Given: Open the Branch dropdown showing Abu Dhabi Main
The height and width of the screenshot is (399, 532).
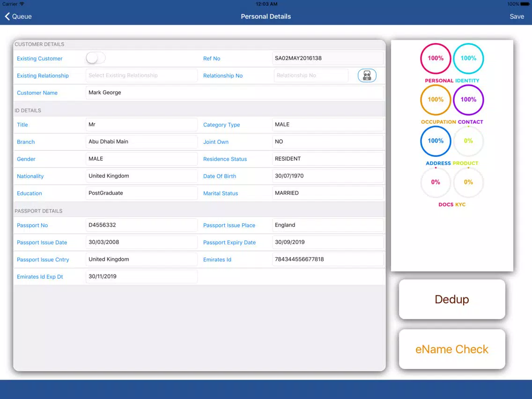Looking at the screenshot, I should click(x=141, y=141).
